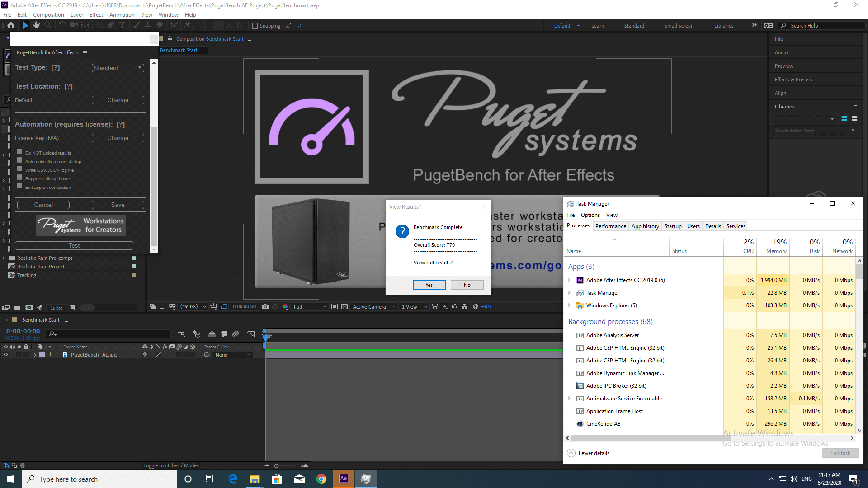Select the Pen tool
Image resolution: width=868 pixels, height=488 pixels.
point(111,25)
